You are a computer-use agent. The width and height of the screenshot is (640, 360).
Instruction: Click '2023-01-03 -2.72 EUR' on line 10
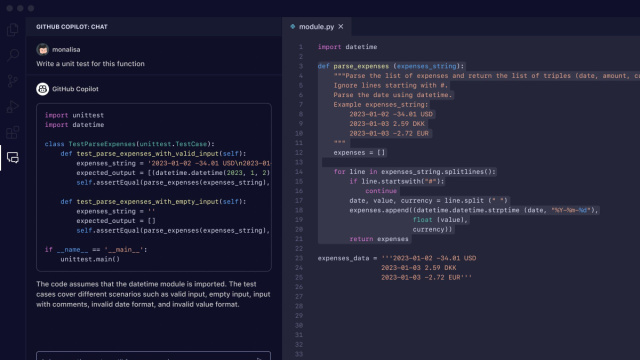click(389, 133)
